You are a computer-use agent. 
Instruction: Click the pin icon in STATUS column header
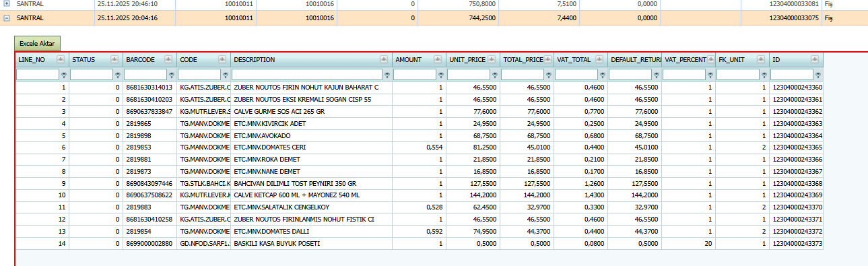tap(114, 60)
